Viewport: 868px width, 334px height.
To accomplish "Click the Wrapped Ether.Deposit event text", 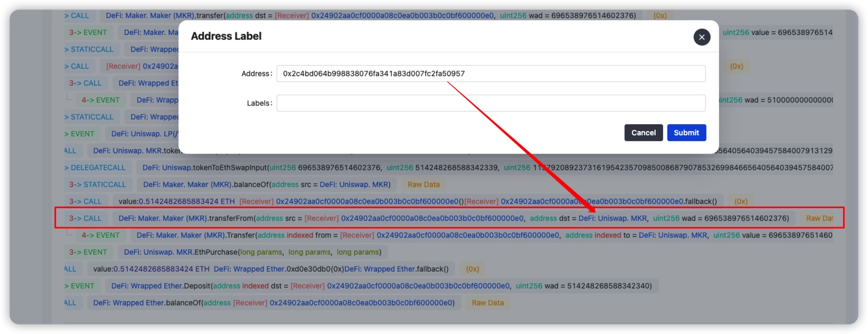I will point(381,286).
